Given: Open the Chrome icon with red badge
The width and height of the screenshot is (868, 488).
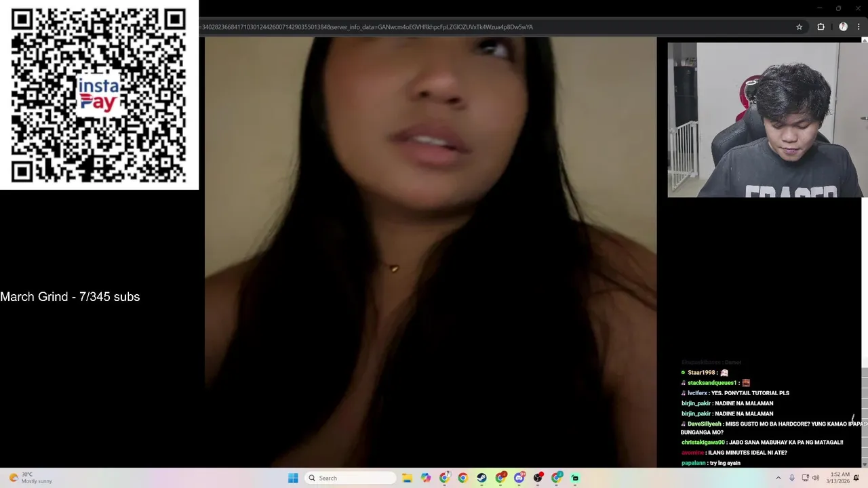Looking at the screenshot, I should click(x=500, y=478).
